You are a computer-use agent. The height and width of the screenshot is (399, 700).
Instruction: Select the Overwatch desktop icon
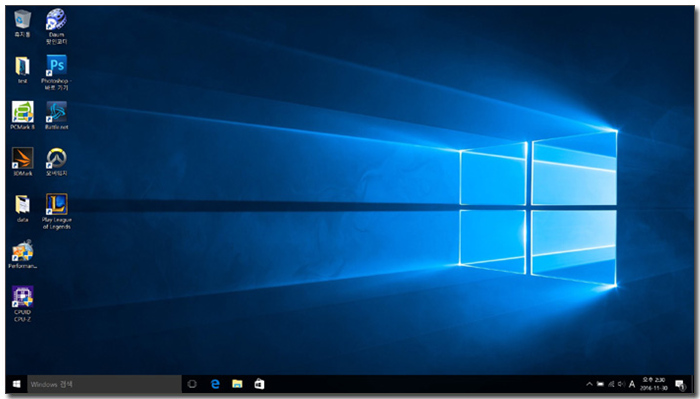(56, 162)
